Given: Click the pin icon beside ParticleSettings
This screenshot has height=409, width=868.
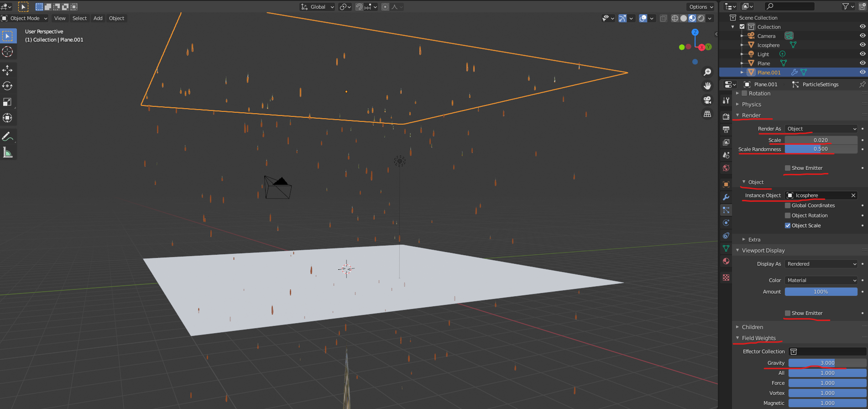Looking at the screenshot, I should [862, 84].
